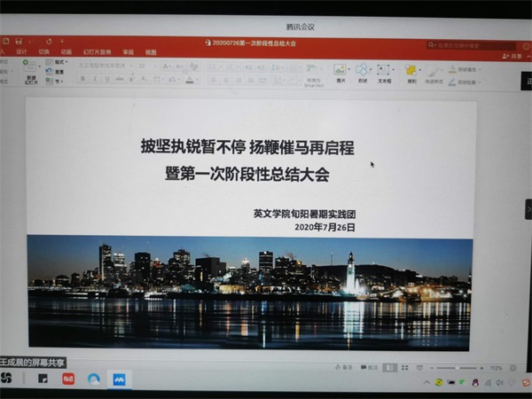The image size is (532, 399).
Task: Click the bullet list icon
Action: point(212,67)
